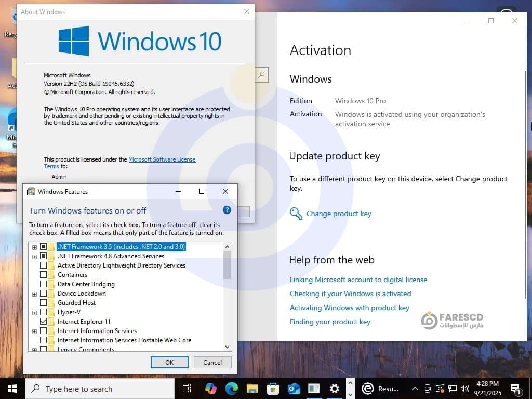Open Outlook from the taskbar
The image size is (532, 399).
(294, 389)
